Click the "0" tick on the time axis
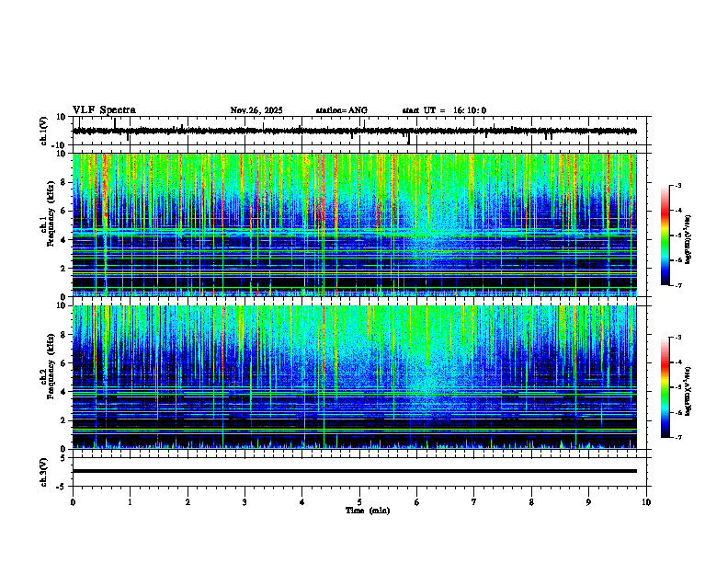Image resolution: width=728 pixels, height=563 pixels. (x=73, y=502)
